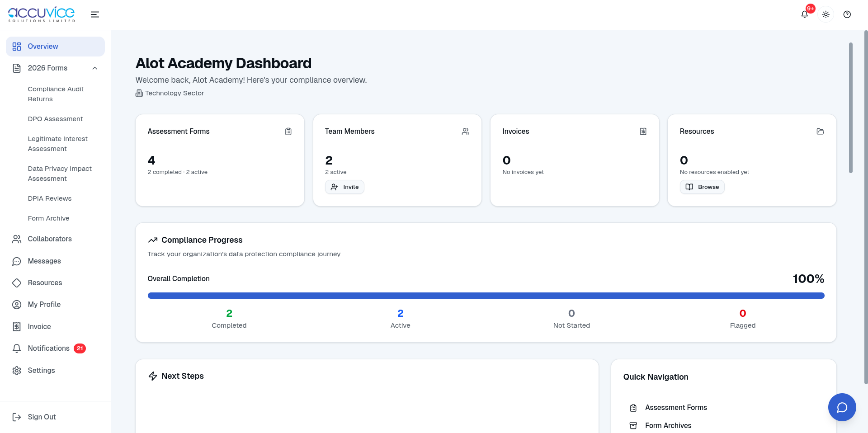Screen dimensions: 868x433
Task: Collapse the 2026 Forms chevron
Action: pos(95,68)
